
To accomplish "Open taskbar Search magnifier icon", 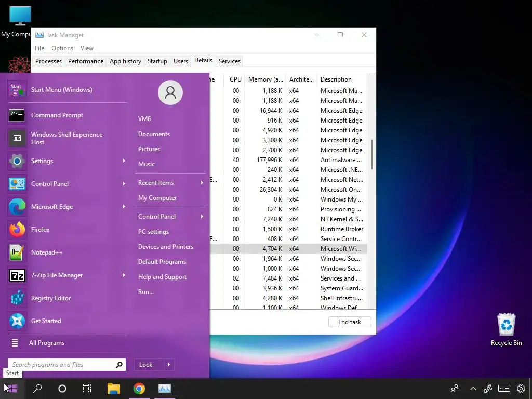I will click(37, 389).
